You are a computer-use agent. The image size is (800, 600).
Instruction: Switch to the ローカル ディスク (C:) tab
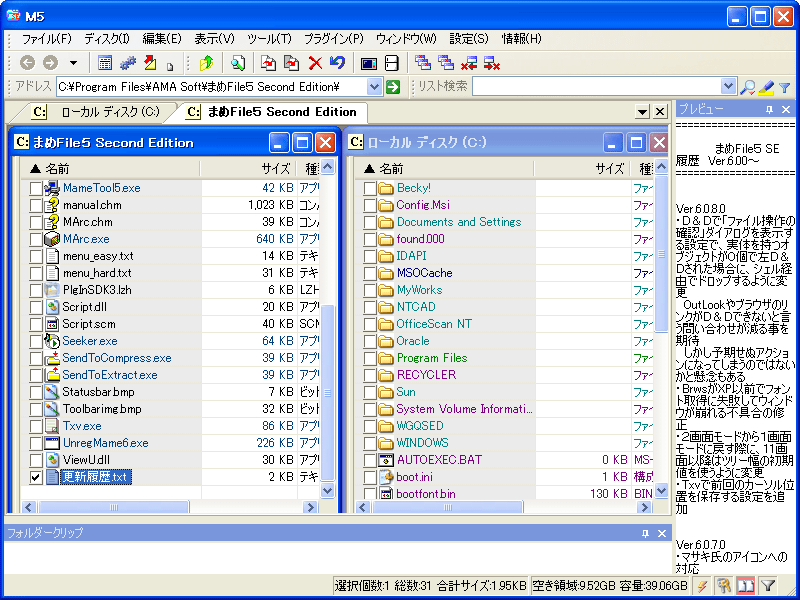(x=98, y=112)
